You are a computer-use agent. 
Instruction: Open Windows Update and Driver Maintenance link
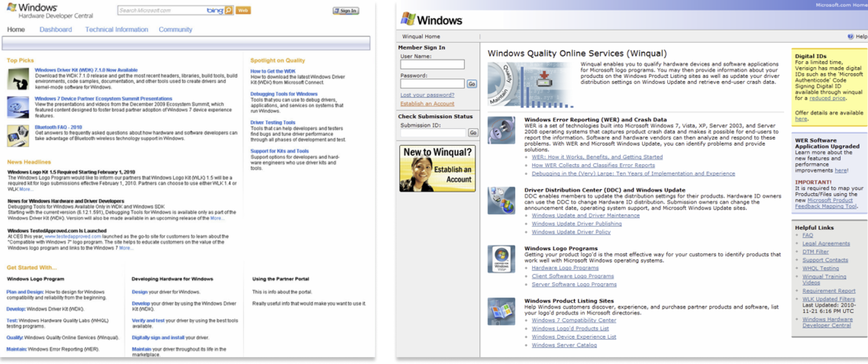tap(585, 216)
